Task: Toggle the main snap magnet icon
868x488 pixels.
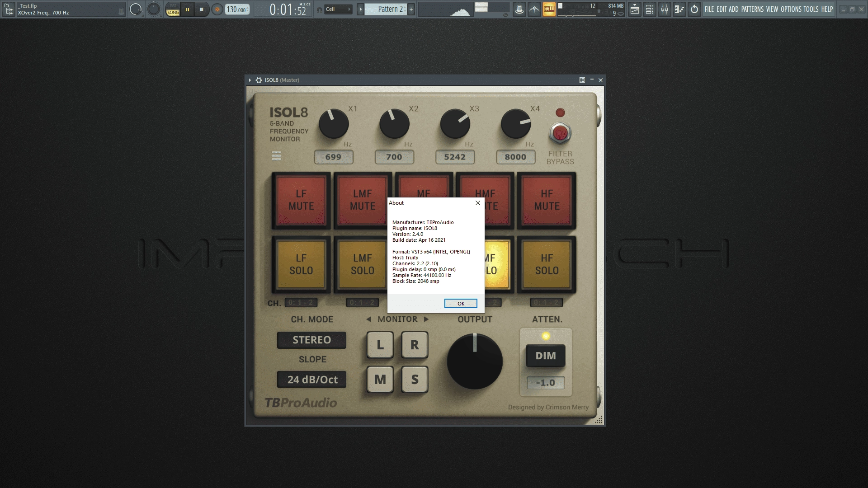Action: point(319,9)
